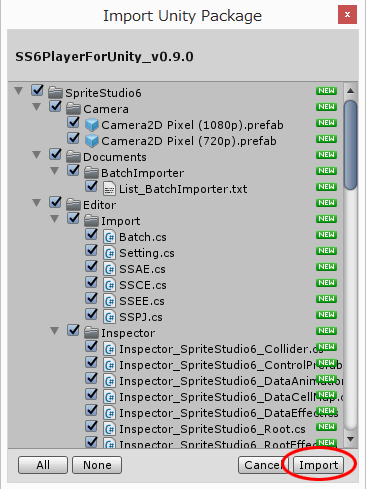Image resolution: width=366 pixels, height=489 pixels.
Task: Click the vertical scrollbar thumb
Action: coord(350,145)
